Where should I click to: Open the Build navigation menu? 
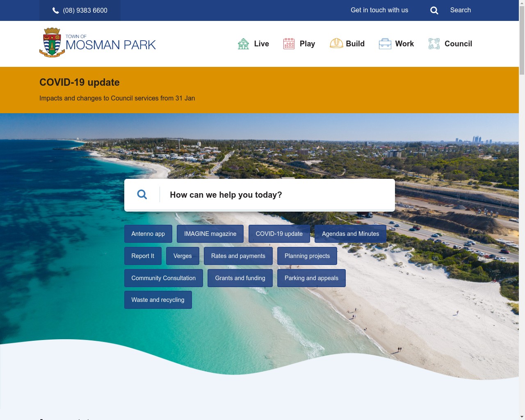pos(355,43)
